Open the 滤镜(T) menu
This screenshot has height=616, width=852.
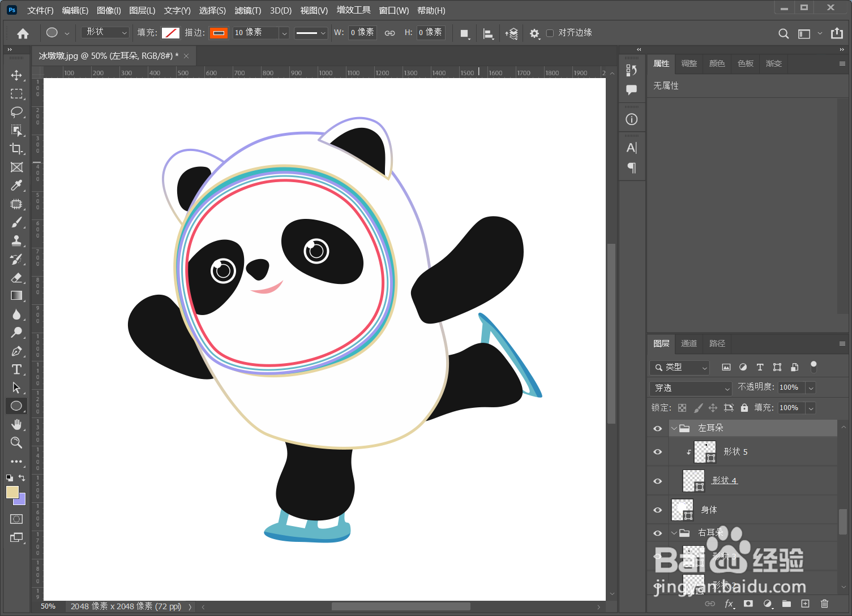(x=247, y=10)
